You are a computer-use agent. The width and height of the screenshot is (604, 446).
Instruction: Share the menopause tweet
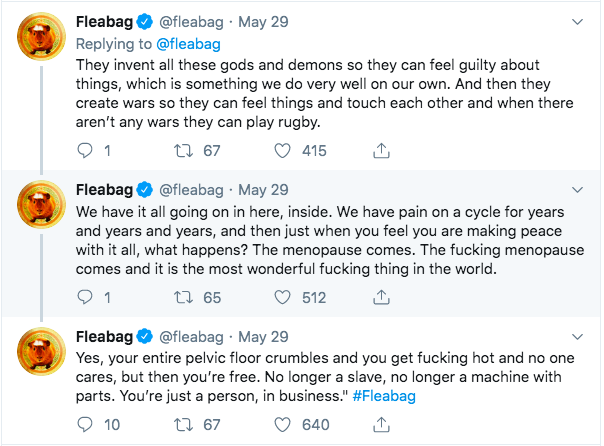click(381, 297)
